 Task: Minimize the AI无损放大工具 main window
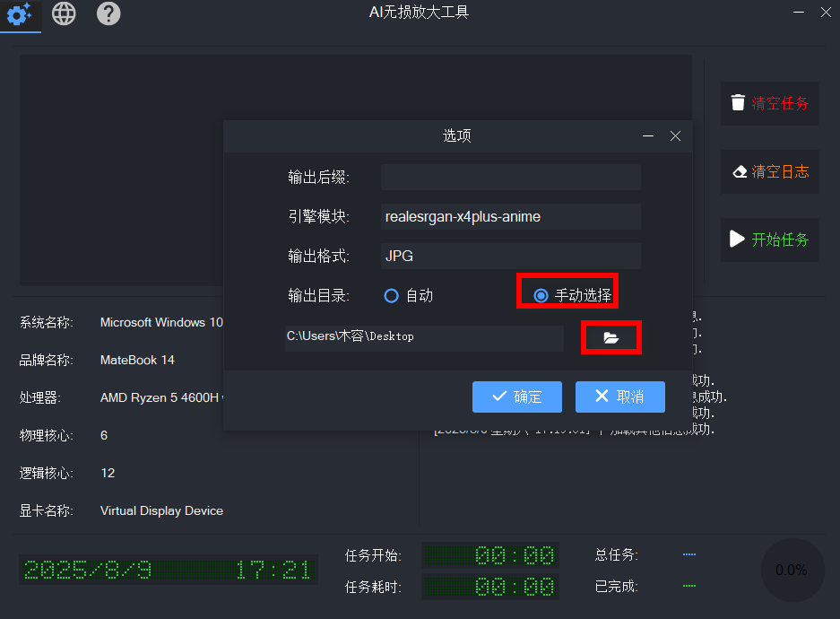tap(798, 13)
